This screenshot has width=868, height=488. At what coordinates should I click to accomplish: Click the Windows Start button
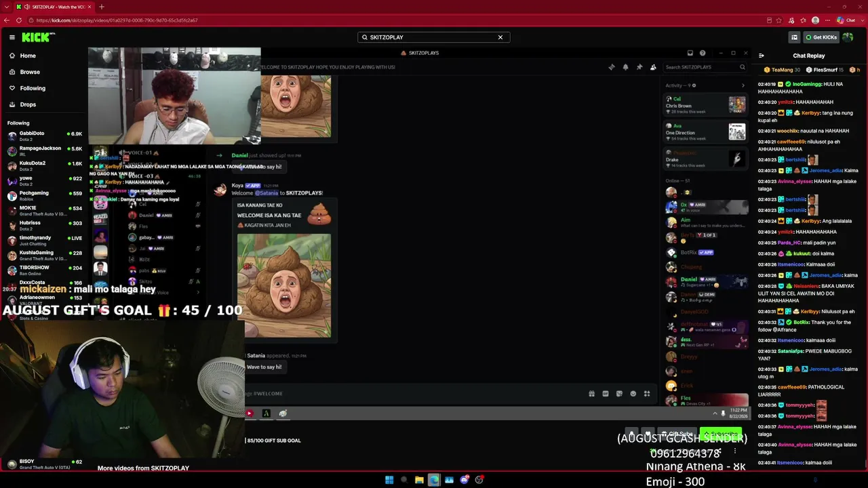point(389,480)
